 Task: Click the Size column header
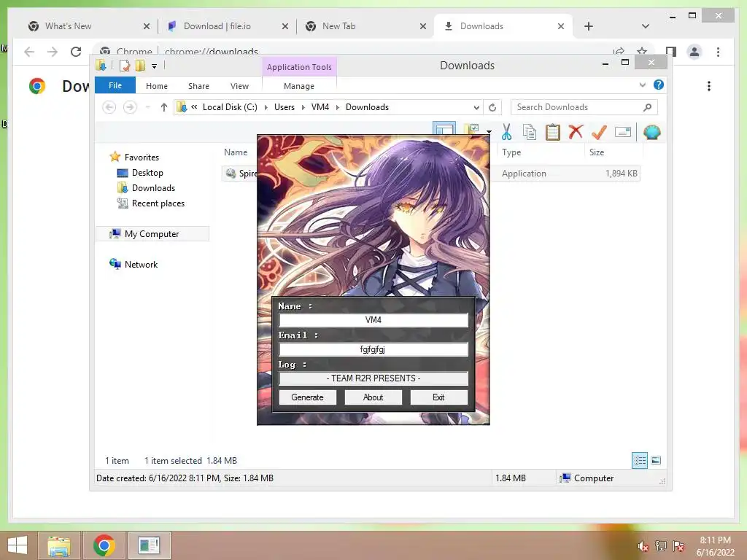point(613,152)
